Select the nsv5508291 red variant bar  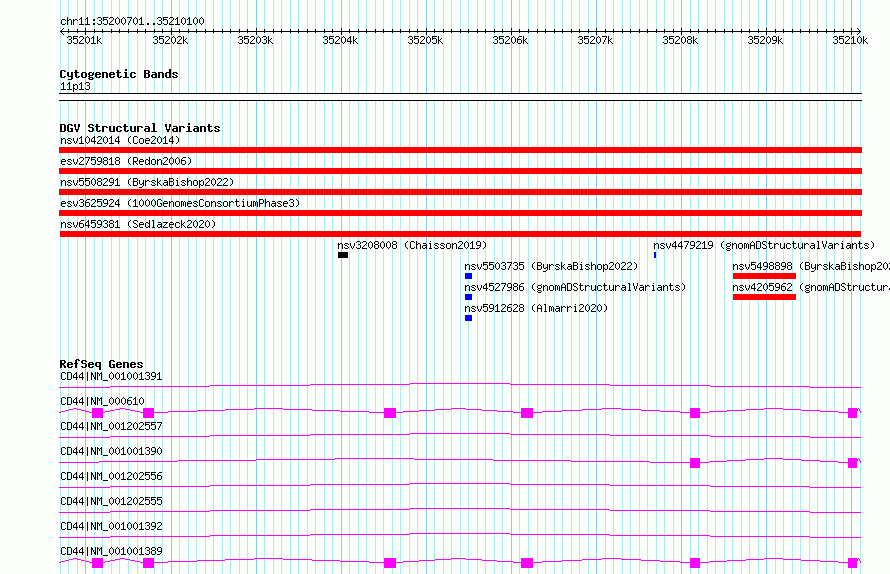point(460,192)
